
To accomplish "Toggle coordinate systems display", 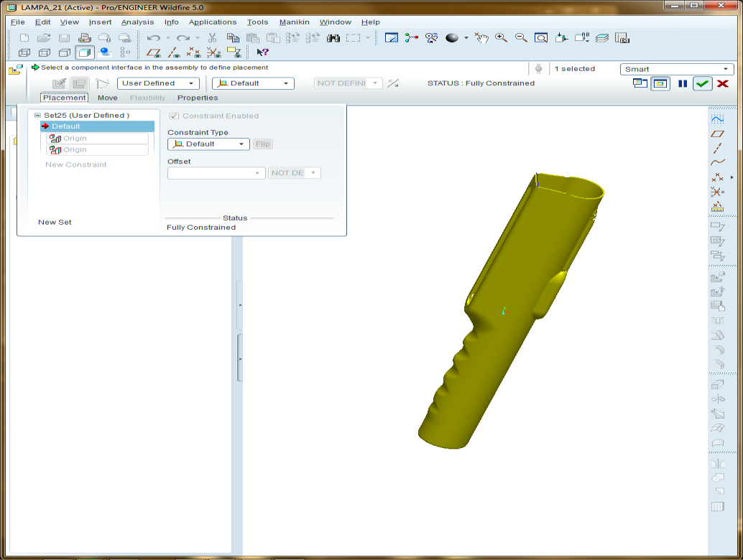I will (213, 52).
